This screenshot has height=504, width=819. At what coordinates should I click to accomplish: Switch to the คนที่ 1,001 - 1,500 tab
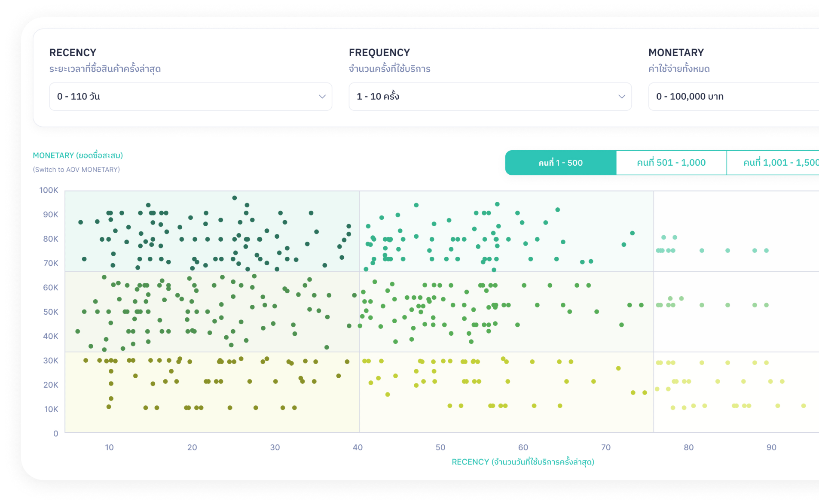(773, 163)
